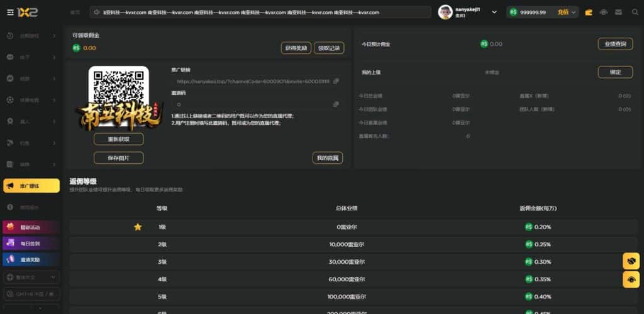Open the 邀请奖励 banner

(31, 259)
